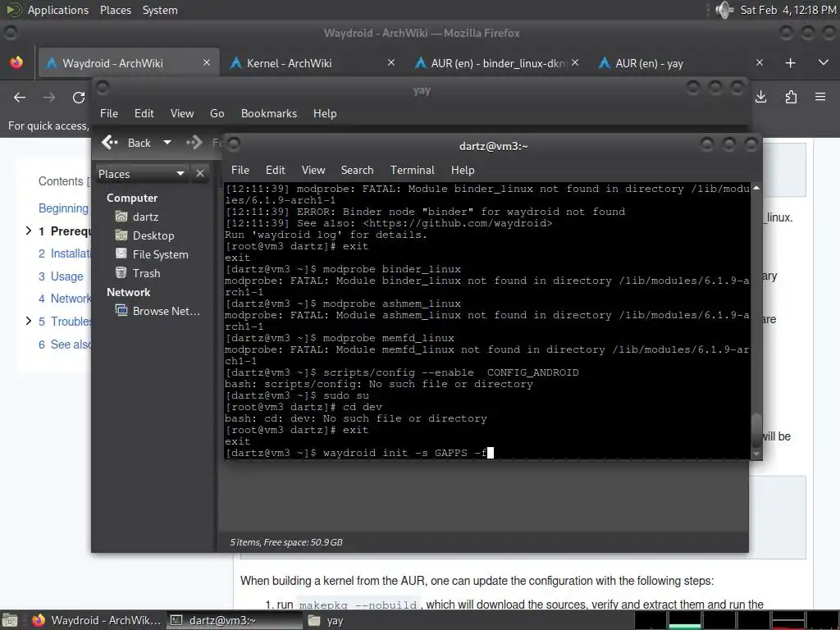Open Back history dropdown arrow in file manager
This screenshot has width=840, height=630.
tap(167, 143)
